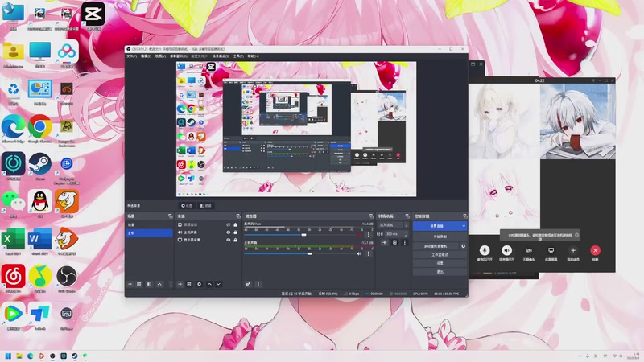The height and width of the screenshot is (362, 644).
Task: Float the Controls dock using its header icon
Action: [x=465, y=216]
